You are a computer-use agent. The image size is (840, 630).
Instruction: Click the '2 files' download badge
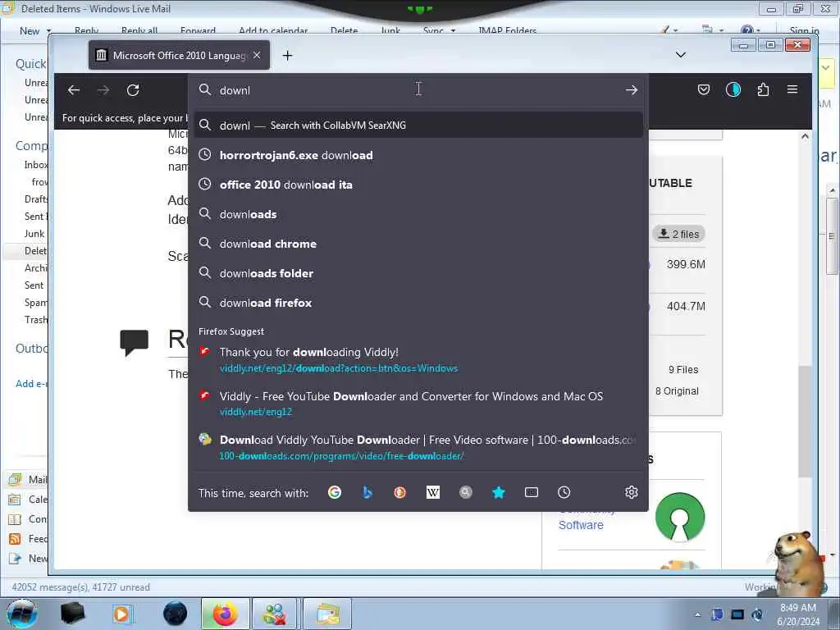point(678,234)
